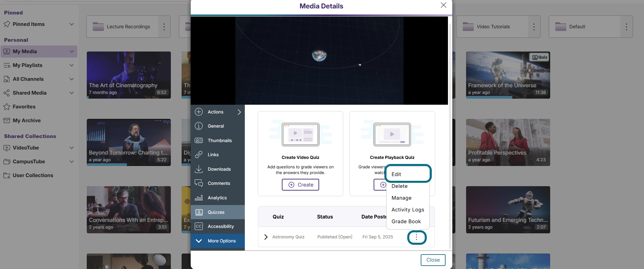Viewport: 644px width, 269px height.
Task: Open Beyond Tomorrow video thumbnail
Action: pyautogui.click(x=129, y=142)
